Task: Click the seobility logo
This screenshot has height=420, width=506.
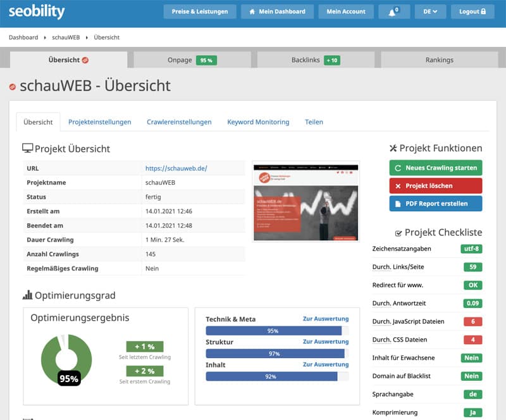Action: pyautogui.click(x=37, y=11)
